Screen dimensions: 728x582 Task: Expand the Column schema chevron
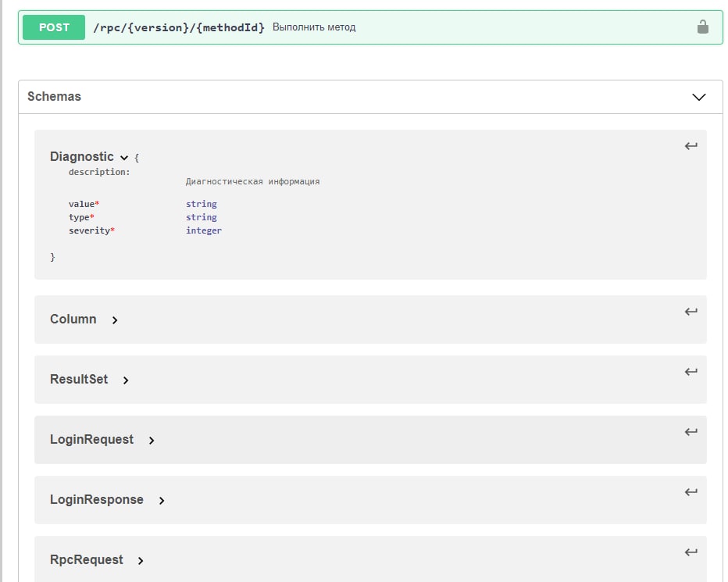115,320
